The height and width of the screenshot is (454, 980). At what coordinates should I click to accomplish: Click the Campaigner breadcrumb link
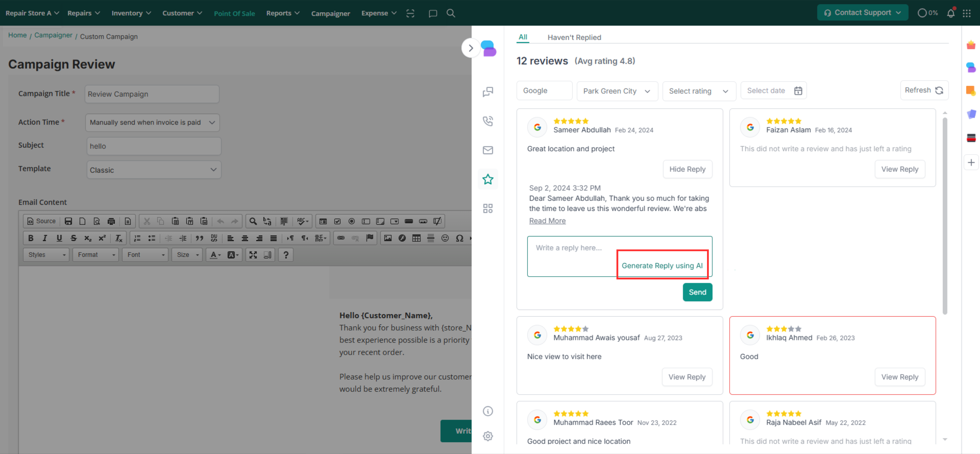pos(53,35)
